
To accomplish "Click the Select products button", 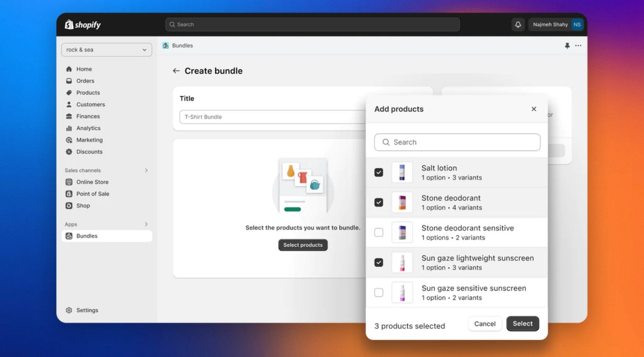I will (x=303, y=245).
